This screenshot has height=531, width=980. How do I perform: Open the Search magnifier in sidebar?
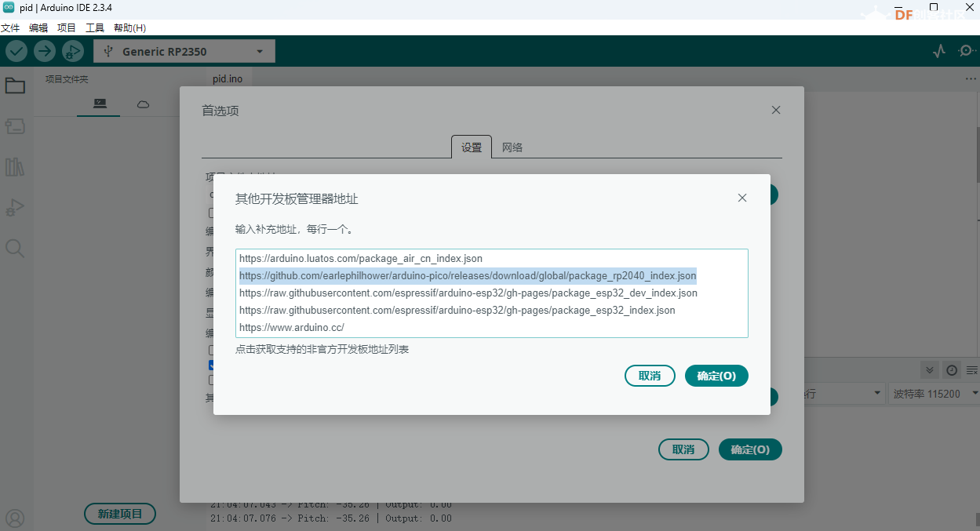tap(15, 249)
